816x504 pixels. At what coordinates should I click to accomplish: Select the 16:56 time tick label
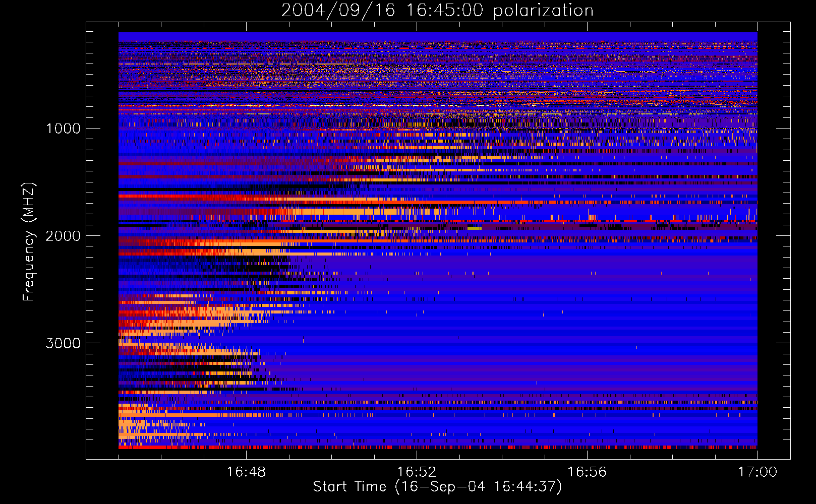(587, 472)
